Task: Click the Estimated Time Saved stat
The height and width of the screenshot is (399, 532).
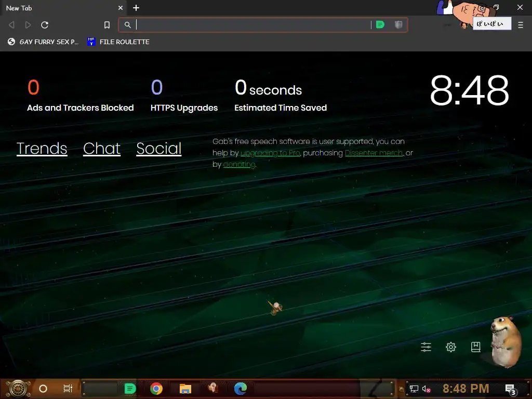Action: pos(281,96)
